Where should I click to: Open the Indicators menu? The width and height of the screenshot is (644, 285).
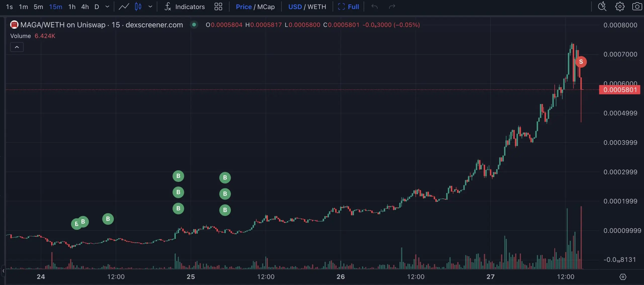[x=184, y=7]
